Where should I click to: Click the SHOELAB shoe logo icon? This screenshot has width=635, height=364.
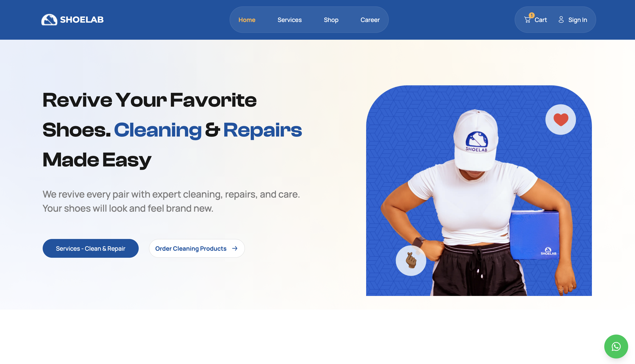[49, 20]
